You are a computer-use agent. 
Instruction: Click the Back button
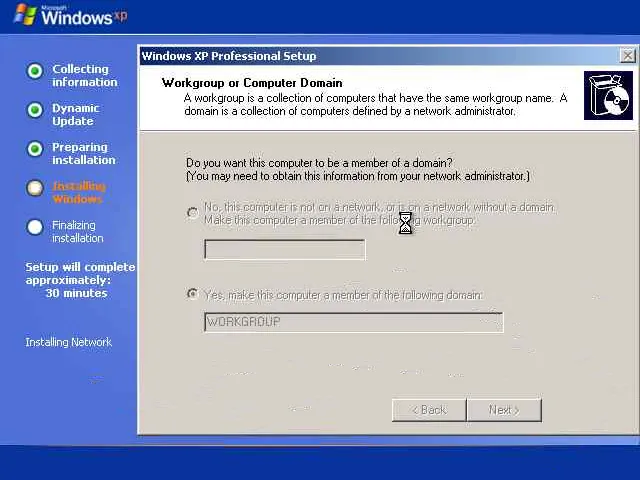[429, 410]
